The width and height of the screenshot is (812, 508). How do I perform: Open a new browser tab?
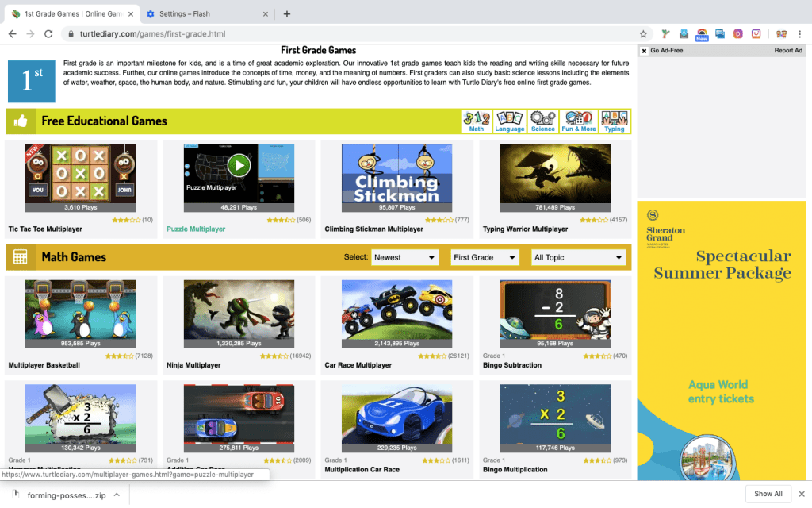pos(287,13)
